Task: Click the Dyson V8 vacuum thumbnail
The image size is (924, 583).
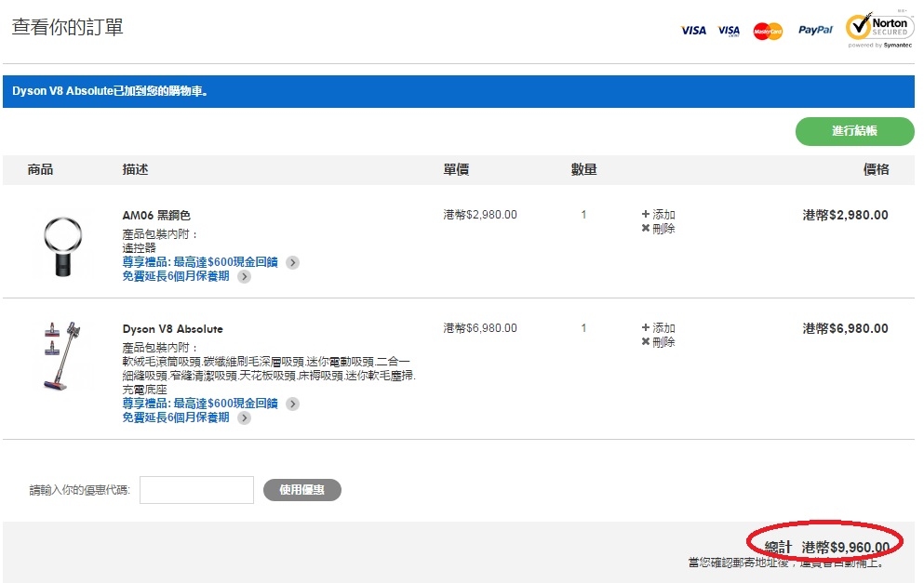Action: coord(61,356)
